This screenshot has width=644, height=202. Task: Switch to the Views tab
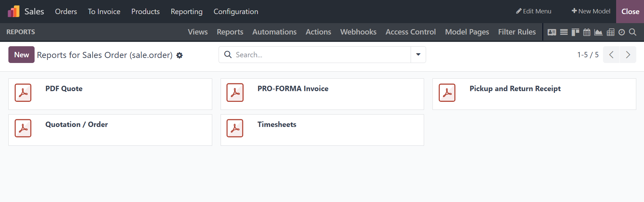pyautogui.click(x=198, y=32)
